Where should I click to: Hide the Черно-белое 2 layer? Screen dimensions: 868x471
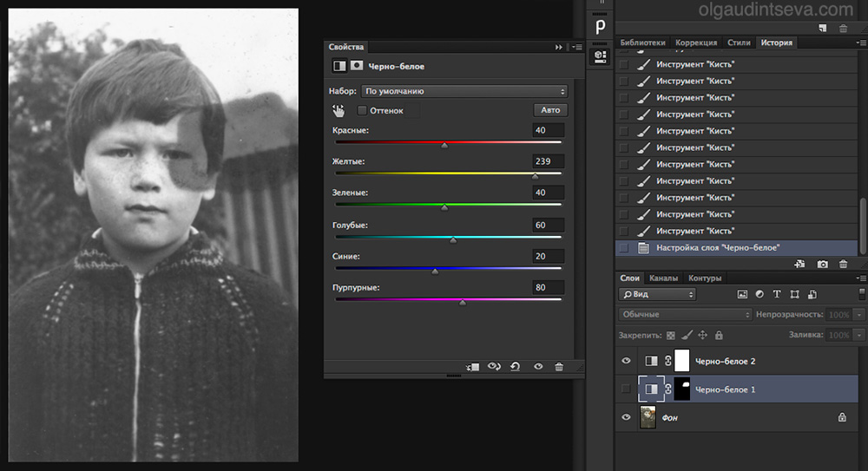coord(627,361)
